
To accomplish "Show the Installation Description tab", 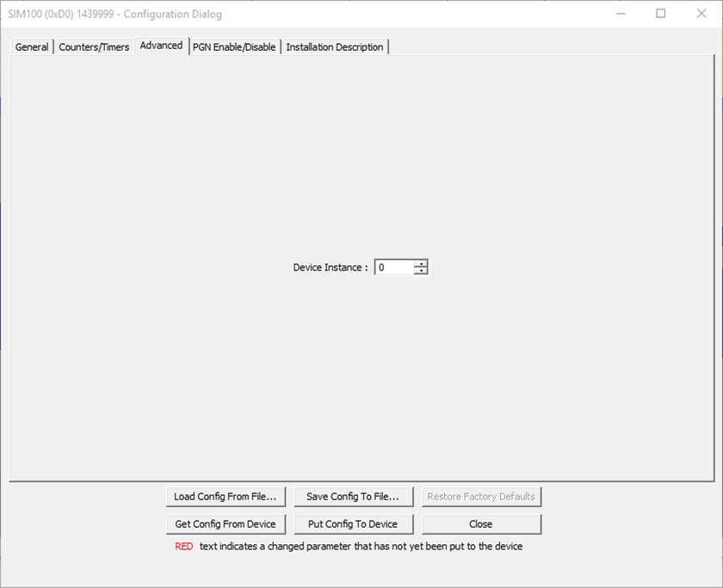I will click(x=335, y=47).
